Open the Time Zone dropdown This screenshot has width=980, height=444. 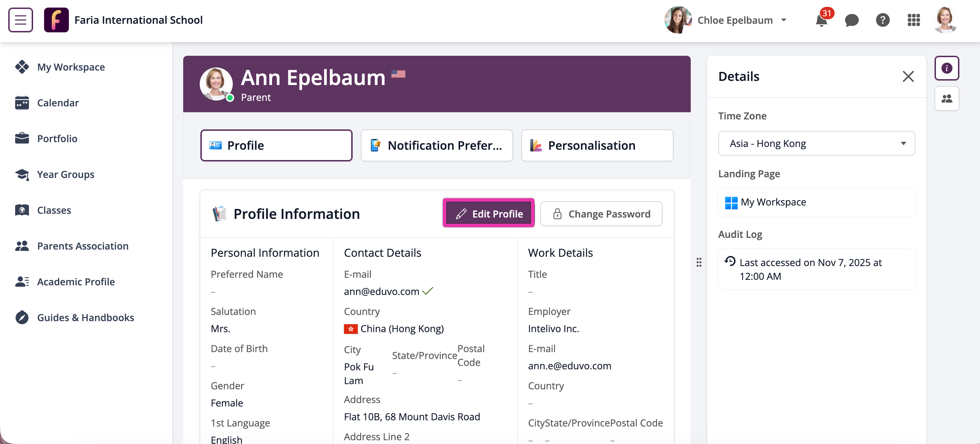(x=816, y=144)
